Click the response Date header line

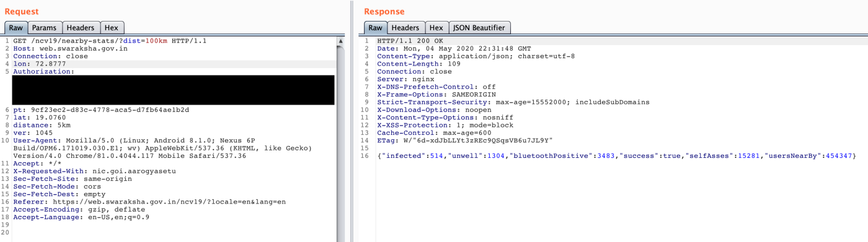(454, 48)
